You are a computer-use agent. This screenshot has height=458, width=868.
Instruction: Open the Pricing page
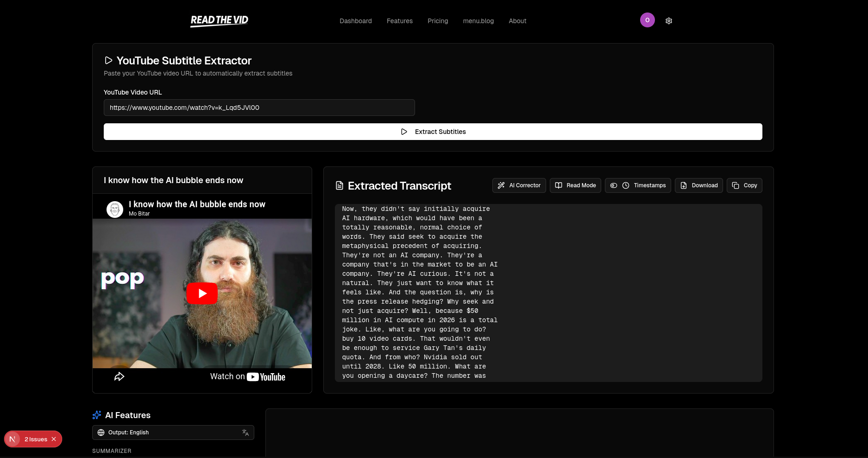click(x=438, y=21)
